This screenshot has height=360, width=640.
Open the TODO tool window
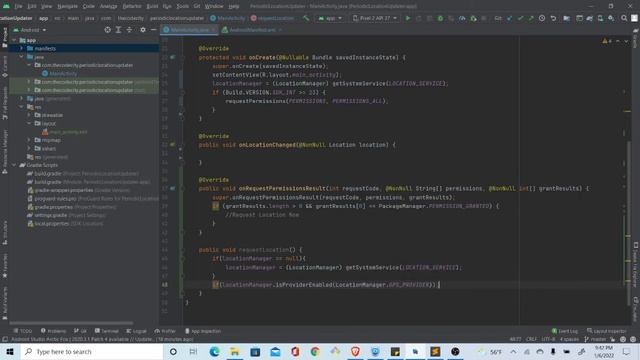[22, 331]
